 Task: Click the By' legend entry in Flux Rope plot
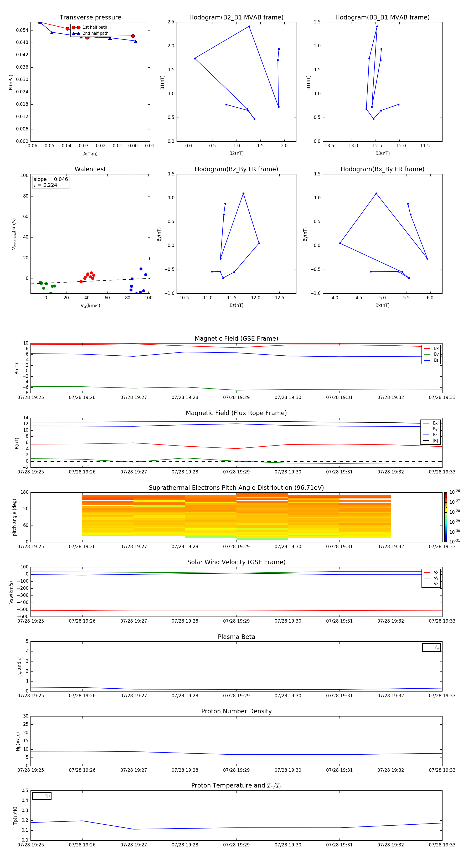[x=431, y=429]
